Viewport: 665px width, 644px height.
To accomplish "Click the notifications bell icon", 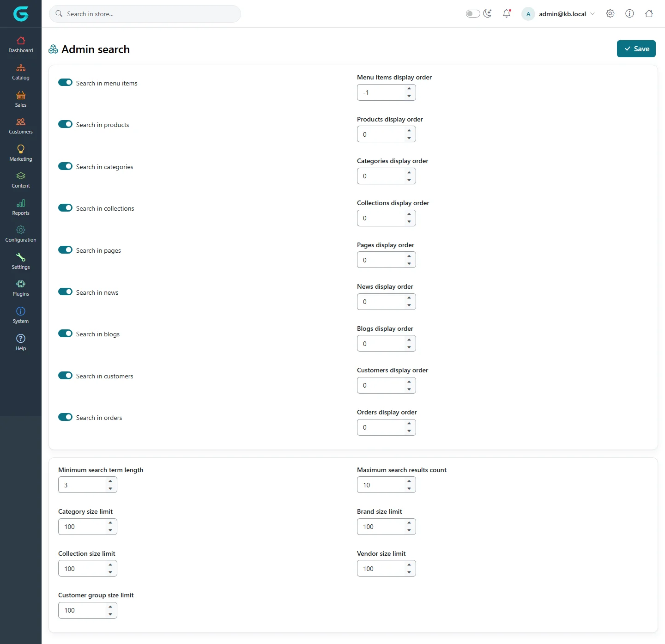I will click(507, 13).
